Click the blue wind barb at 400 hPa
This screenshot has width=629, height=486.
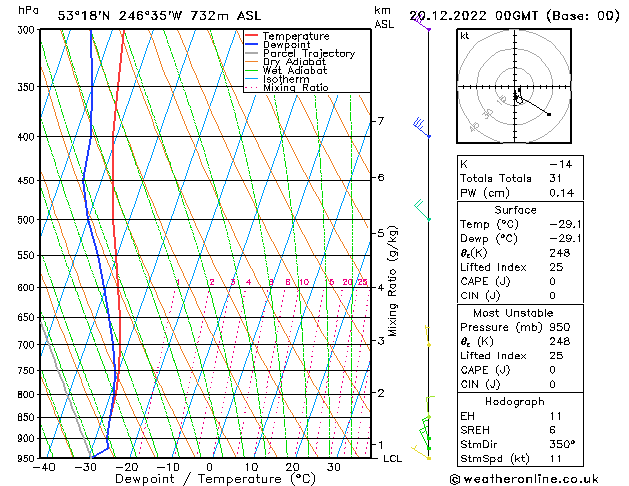click(422, 128)
